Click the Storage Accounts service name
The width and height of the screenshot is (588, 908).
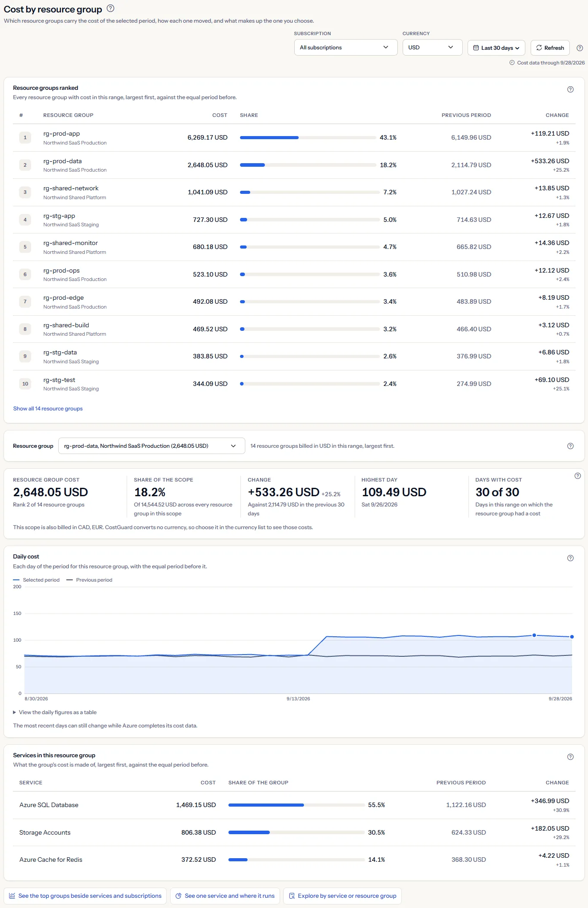(45, 832)
